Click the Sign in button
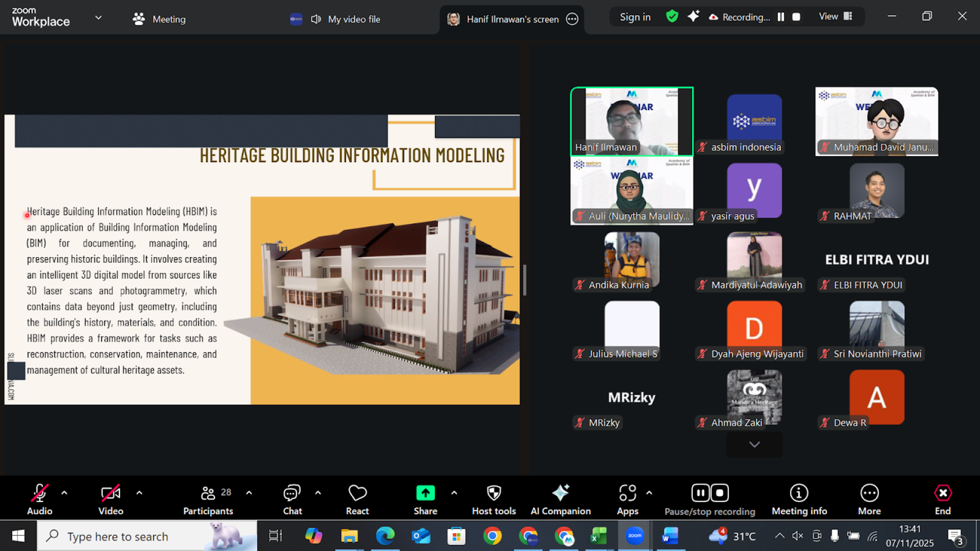Image resolution: width=980 pixels, height=551 pixels. tap(635, 17)
